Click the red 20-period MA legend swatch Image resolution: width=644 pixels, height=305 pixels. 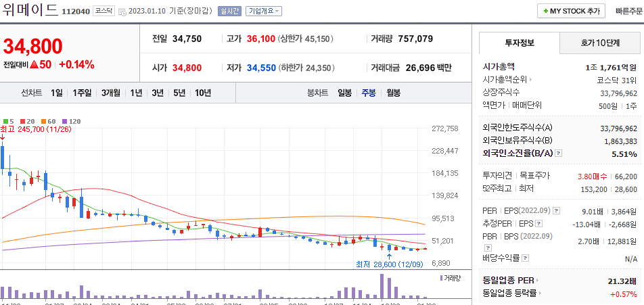(22, 122)
